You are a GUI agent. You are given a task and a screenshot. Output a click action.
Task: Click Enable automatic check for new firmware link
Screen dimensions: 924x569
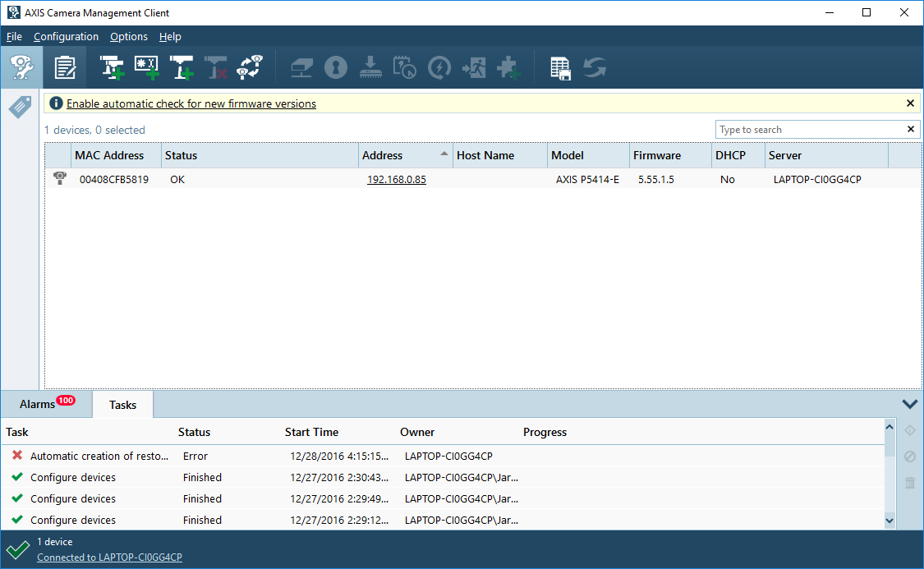click(x=191, y=103)
